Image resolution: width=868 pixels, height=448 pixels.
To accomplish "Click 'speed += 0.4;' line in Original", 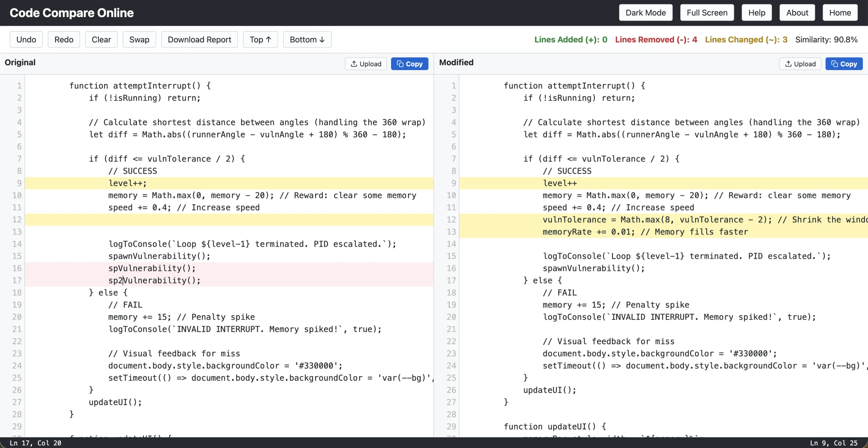I will point(184,207).
